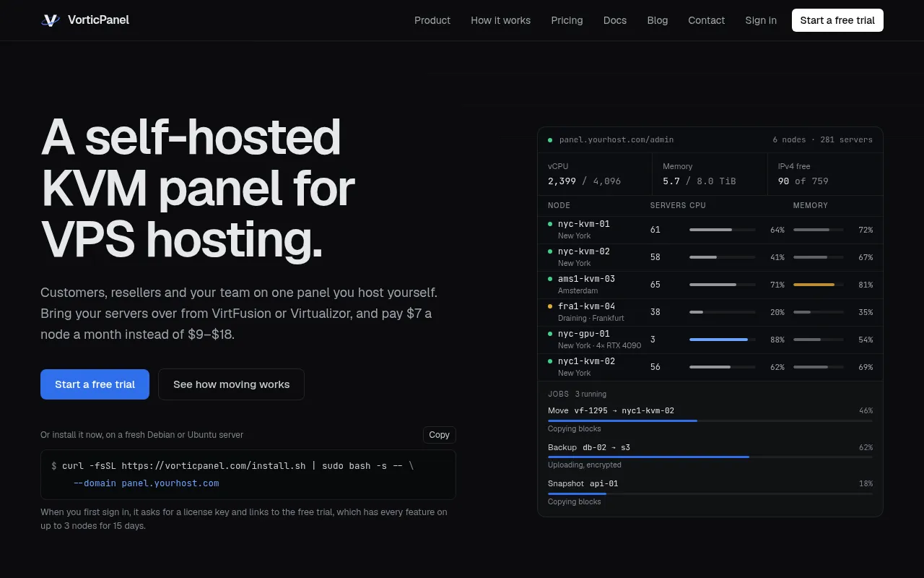The image size is (924, 578).
Task: Click Backup db-02 job progress bar
Action: point(710,457)
